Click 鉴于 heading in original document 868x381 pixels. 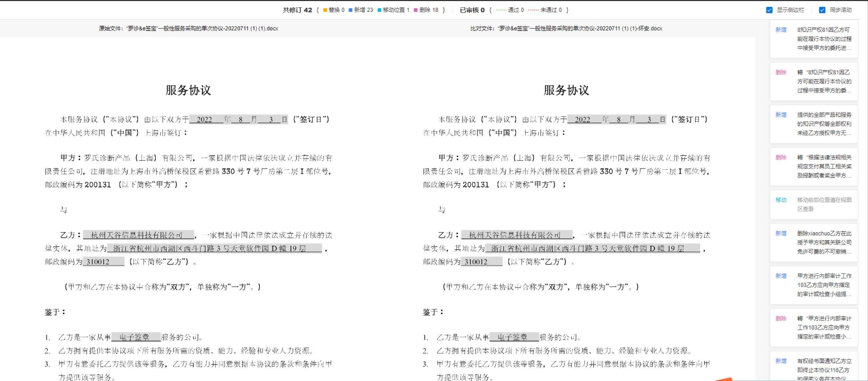[55, 312]
